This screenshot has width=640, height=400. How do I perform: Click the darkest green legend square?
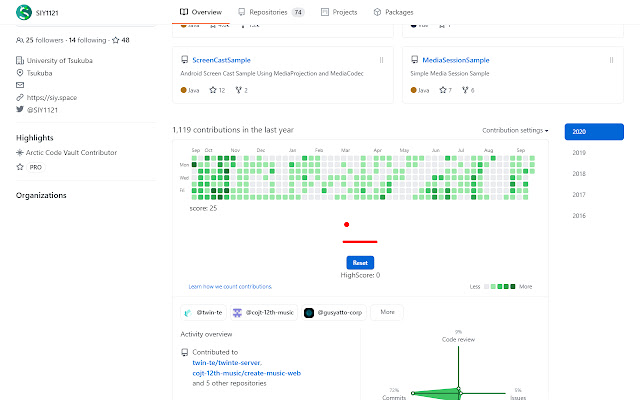(513, 287)
